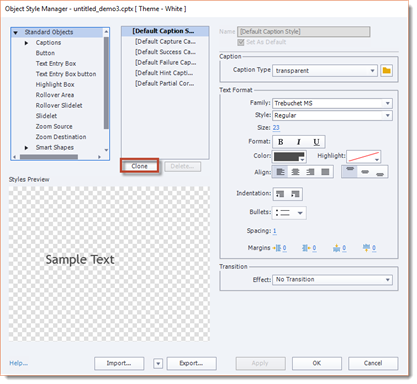Click the Cancel button

click(373, 364)
